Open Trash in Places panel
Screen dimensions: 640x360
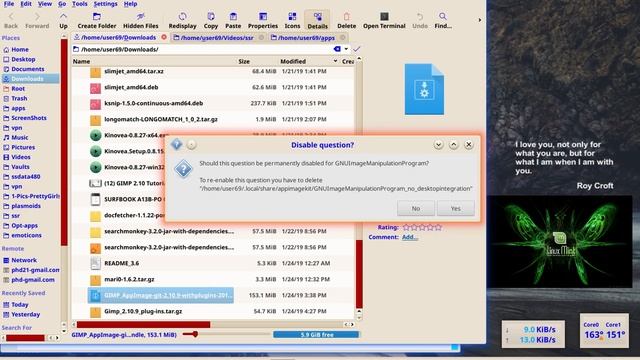pos(19,98)
